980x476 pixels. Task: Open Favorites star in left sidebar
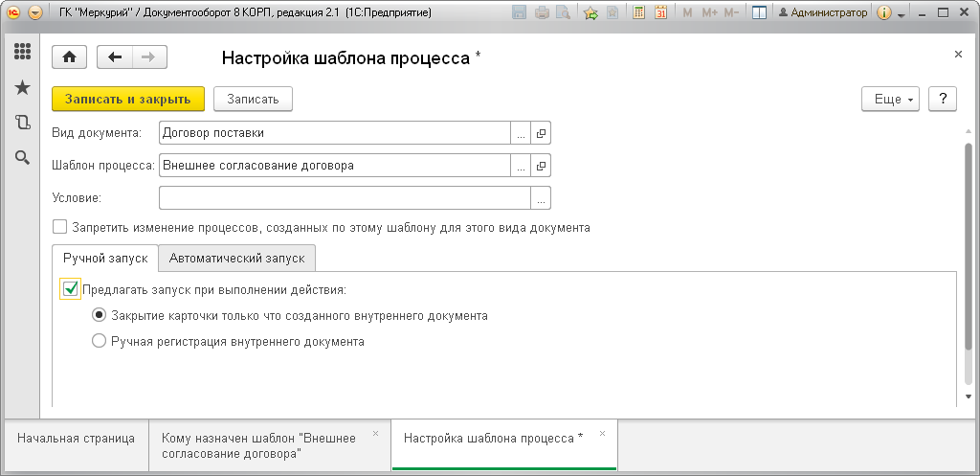[23, 87]
